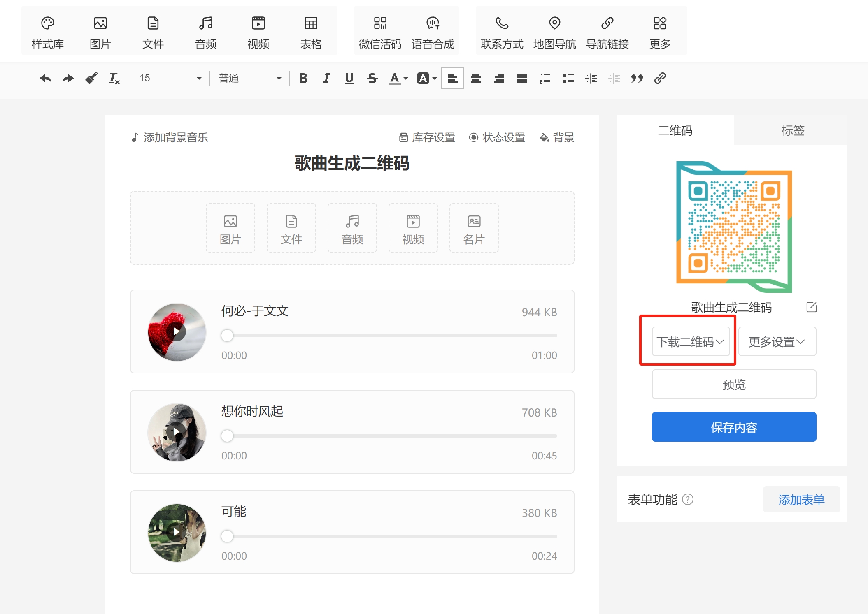Clear text formatting
This screenshot has height=614, width=868.
click(114, 78)
